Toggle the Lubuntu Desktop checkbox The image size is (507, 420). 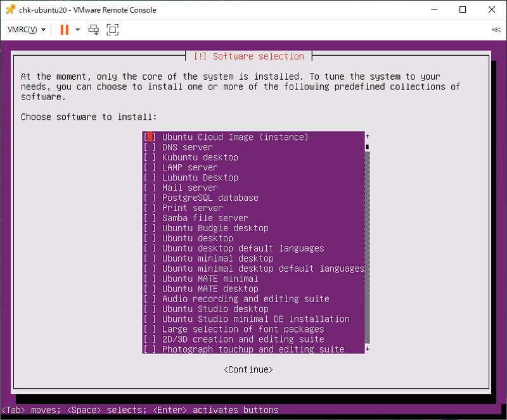pyautogui.click(x=150, y=177)
